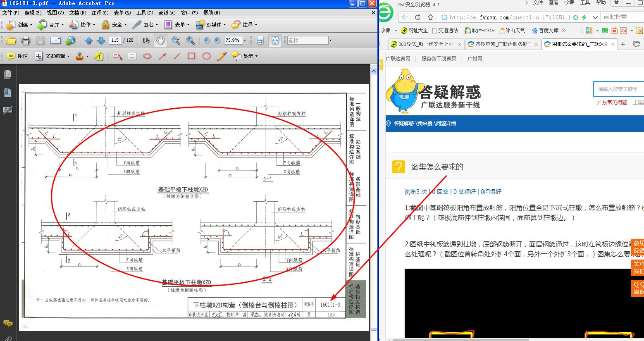Screen dimensions: 644x341
Task: Focus the Acrobat 查找 search box
Action: (x=308, y=41)
